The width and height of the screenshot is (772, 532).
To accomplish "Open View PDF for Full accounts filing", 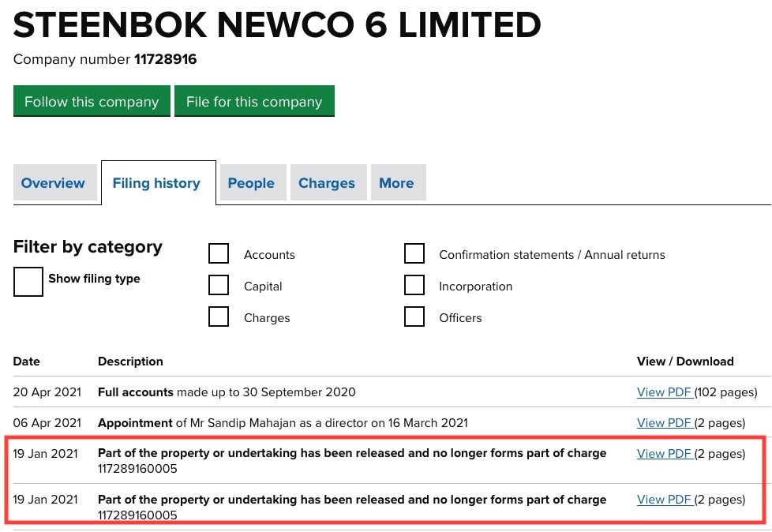I will (x=664, y=392).
